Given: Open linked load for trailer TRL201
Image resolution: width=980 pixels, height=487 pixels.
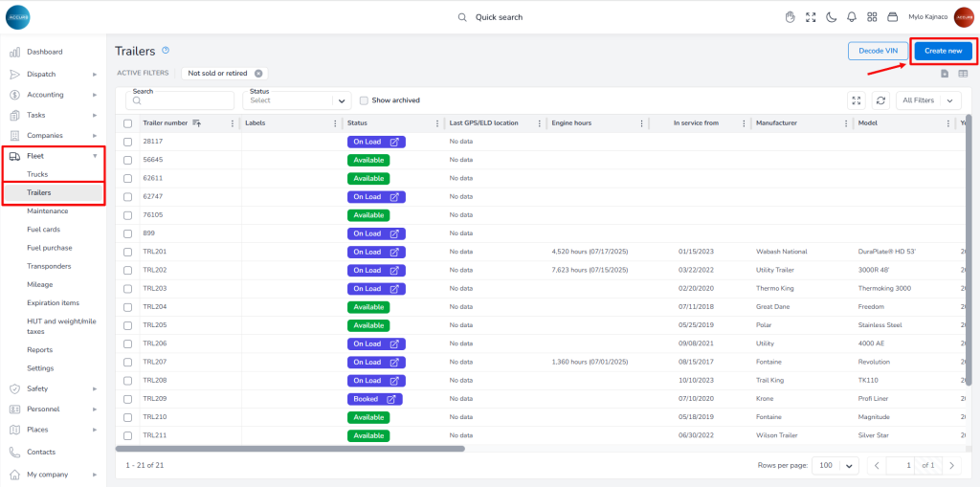Looking at the screenshot, I should tap(393, 252).
